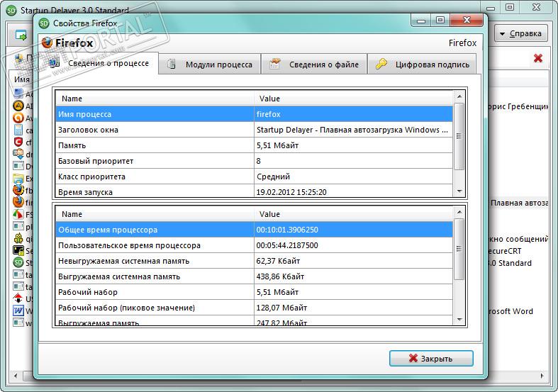Open the Справка dropdown in Startup Delayer
The width and height of the screenshot is (558, 392).
(x=520, y=33)
